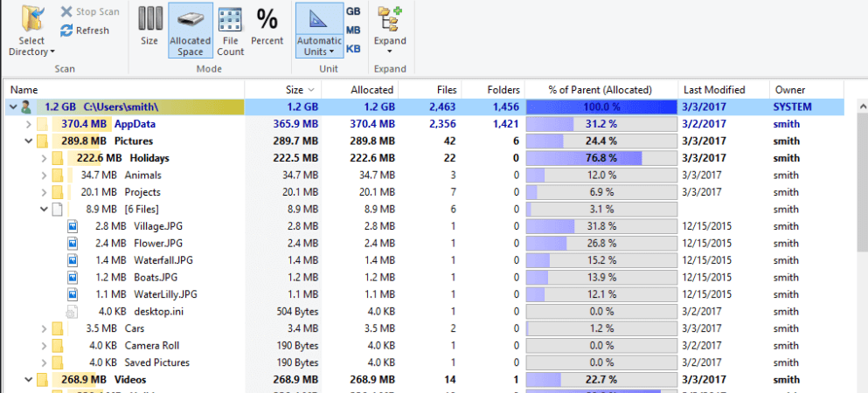Select File Count mode icon
Image resolution: width=868 pixels, height=393 pixels.
point(230,21)
